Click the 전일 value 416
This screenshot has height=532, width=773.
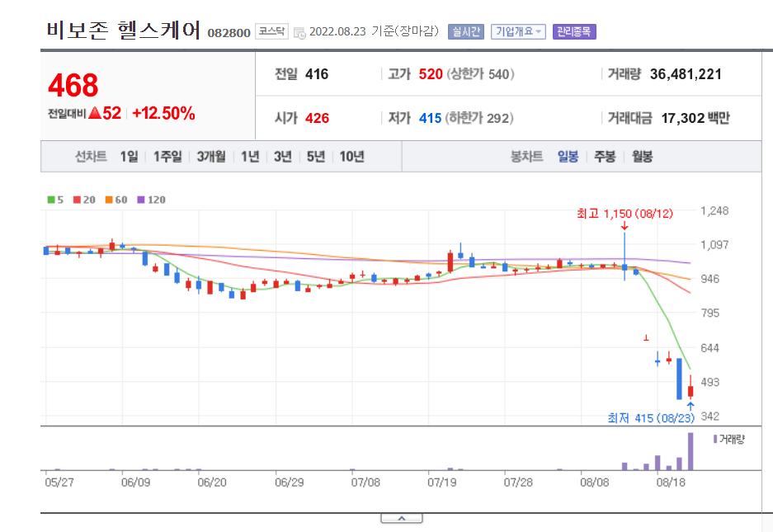coord(317,74)
